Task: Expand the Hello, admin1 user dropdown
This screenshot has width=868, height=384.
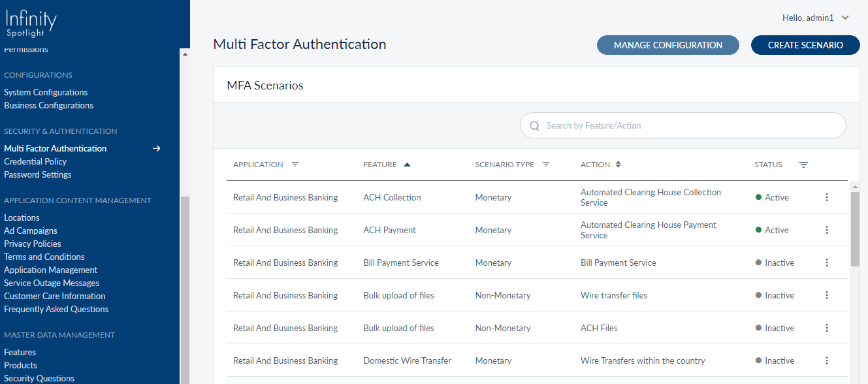Action: click(815, 18)
